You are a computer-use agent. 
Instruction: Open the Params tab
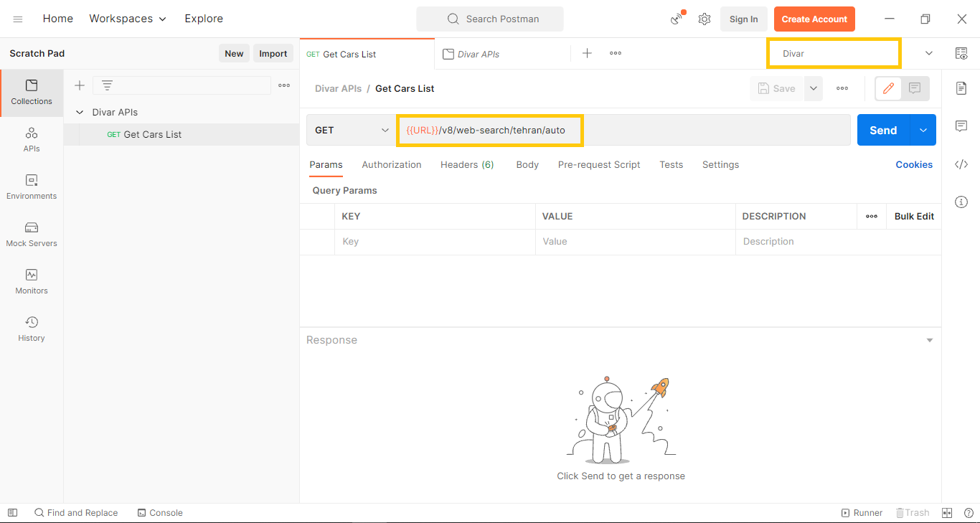(x=326, y=164)
